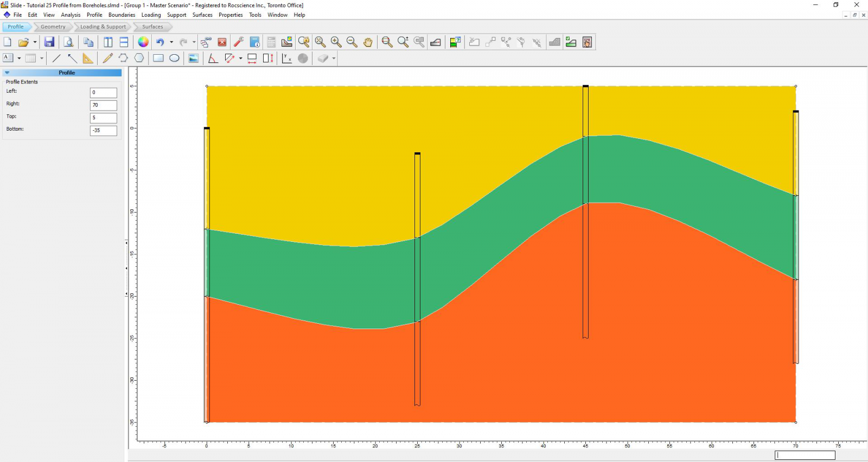
Task: Open the Help menu
Action: click(x=299, y=15)
